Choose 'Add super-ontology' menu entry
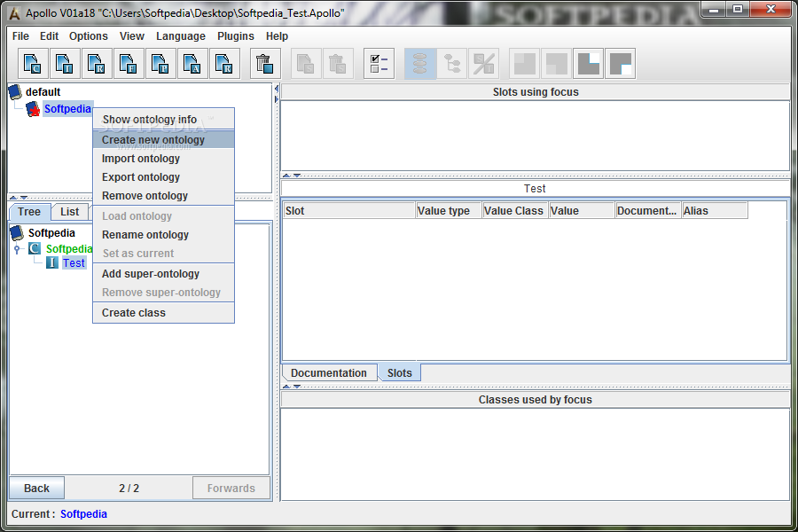The height and width of the screenshot is (532, 798). click(x=163, y=274)
